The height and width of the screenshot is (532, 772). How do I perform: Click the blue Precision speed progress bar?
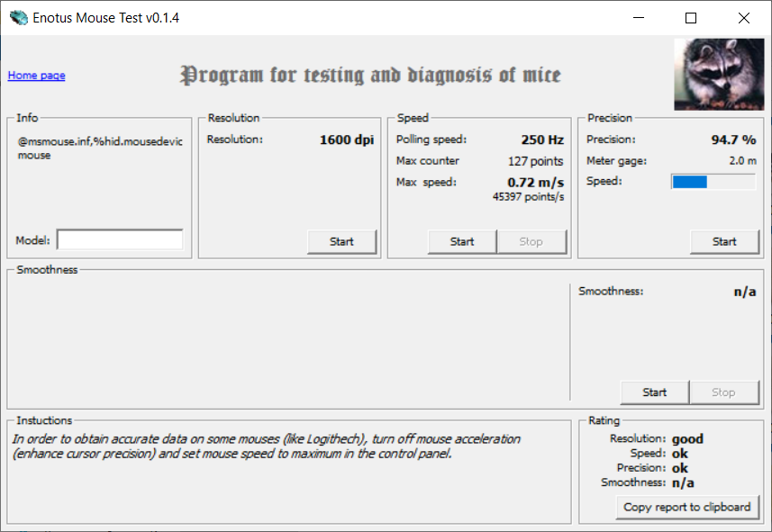click(x=713, y=182)
